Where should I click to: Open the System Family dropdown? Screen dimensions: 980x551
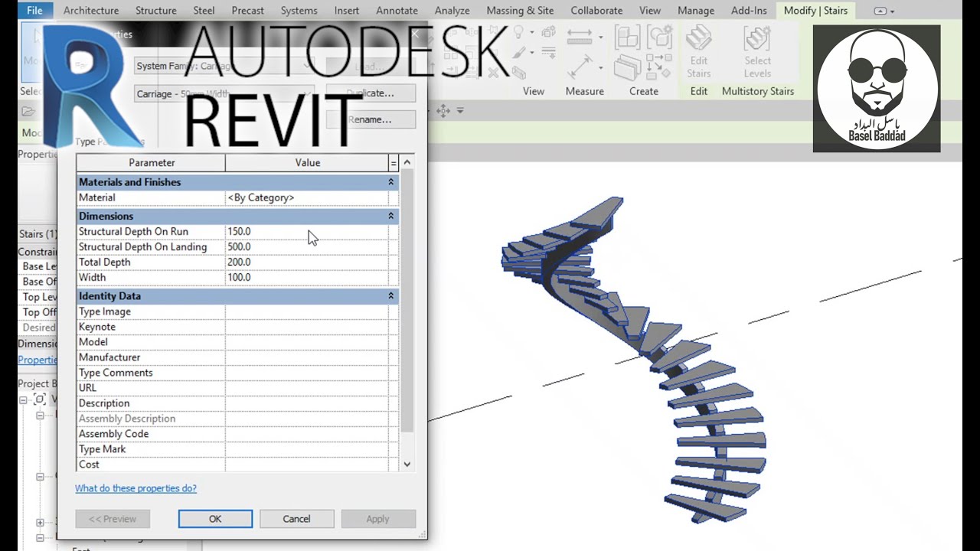pyautogui.click(x=309, y=66)
